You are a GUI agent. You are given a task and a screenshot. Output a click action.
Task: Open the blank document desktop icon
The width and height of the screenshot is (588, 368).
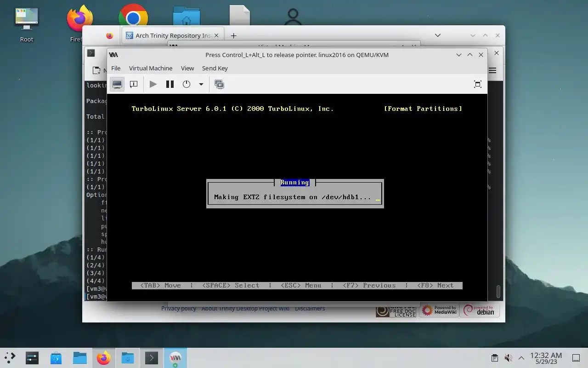240,16
